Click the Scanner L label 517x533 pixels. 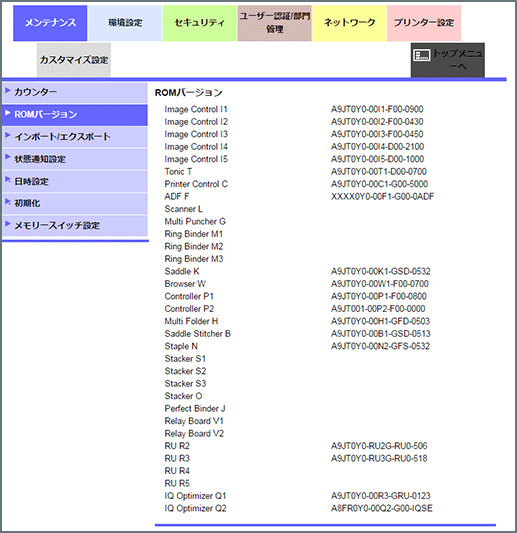coord(184,209)
